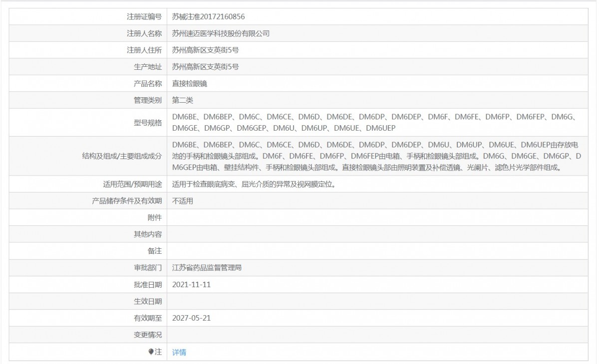This screenshot has width=599, height=364.
Task: Select management category value 第二类
Action: coord(183,100)
